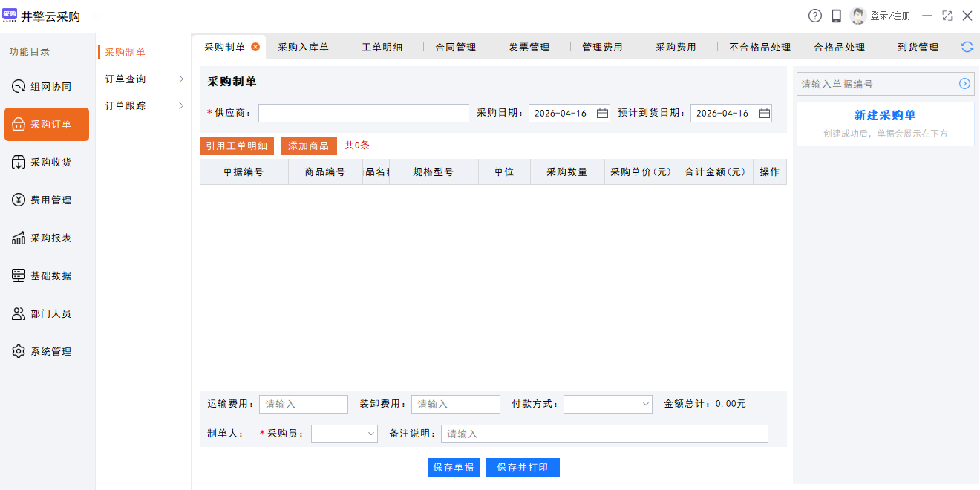Click the user avatar icon
The width and height of the screenshot is (980, 490).
[858, 16]
